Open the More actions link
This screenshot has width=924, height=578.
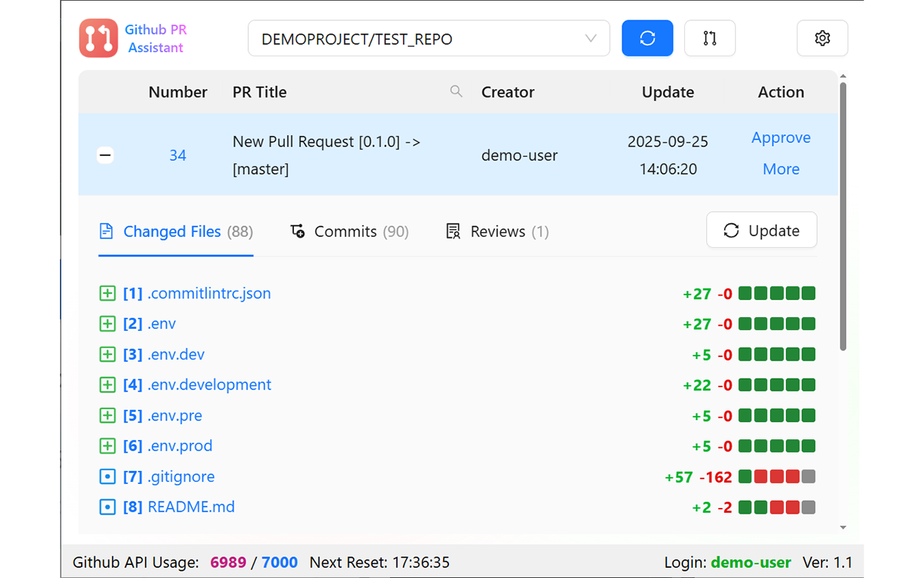coord(780,169)
